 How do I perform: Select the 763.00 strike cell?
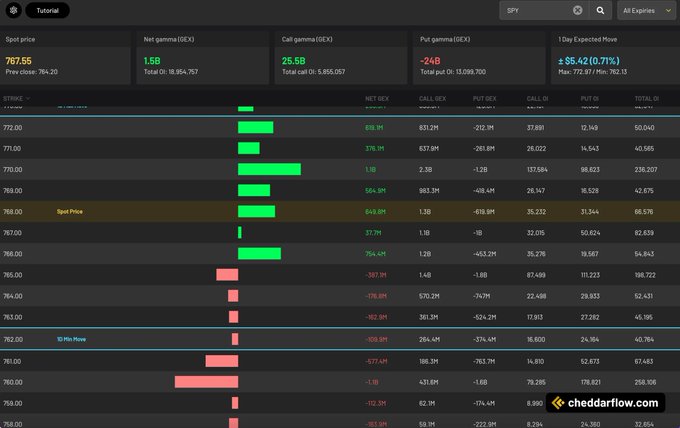[x=13, y=317]
